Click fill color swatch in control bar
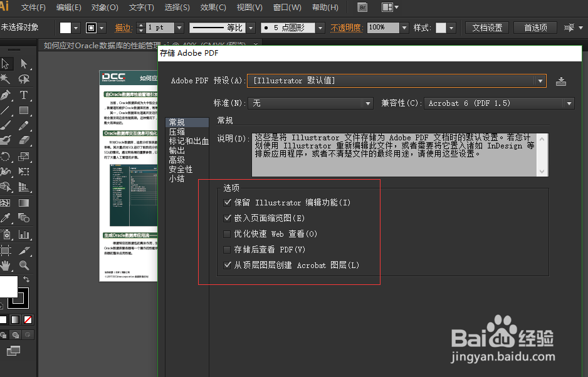 pyautogui.click(x=65, y=28)
